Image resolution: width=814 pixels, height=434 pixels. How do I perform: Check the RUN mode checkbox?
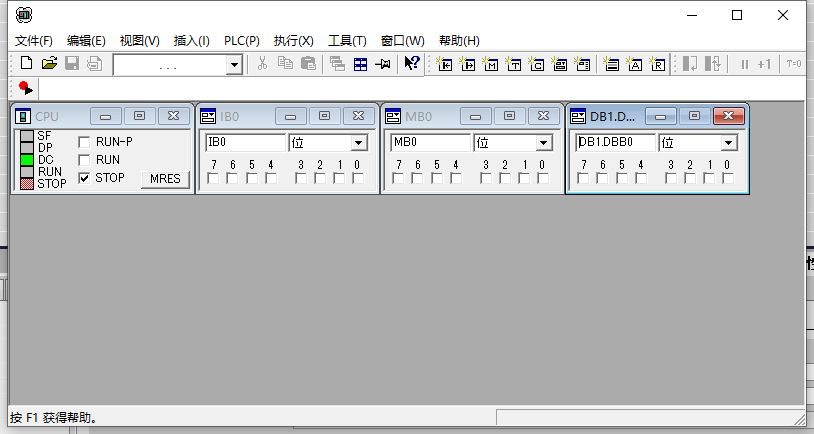(84, 160)
